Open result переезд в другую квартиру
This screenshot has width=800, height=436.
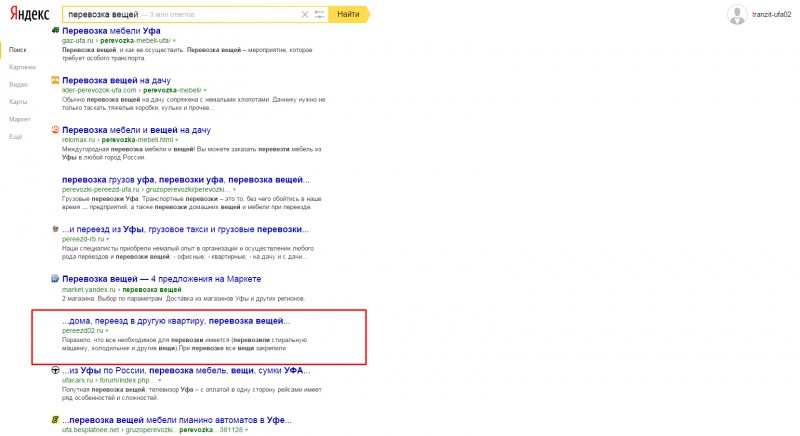pos(176,321)
